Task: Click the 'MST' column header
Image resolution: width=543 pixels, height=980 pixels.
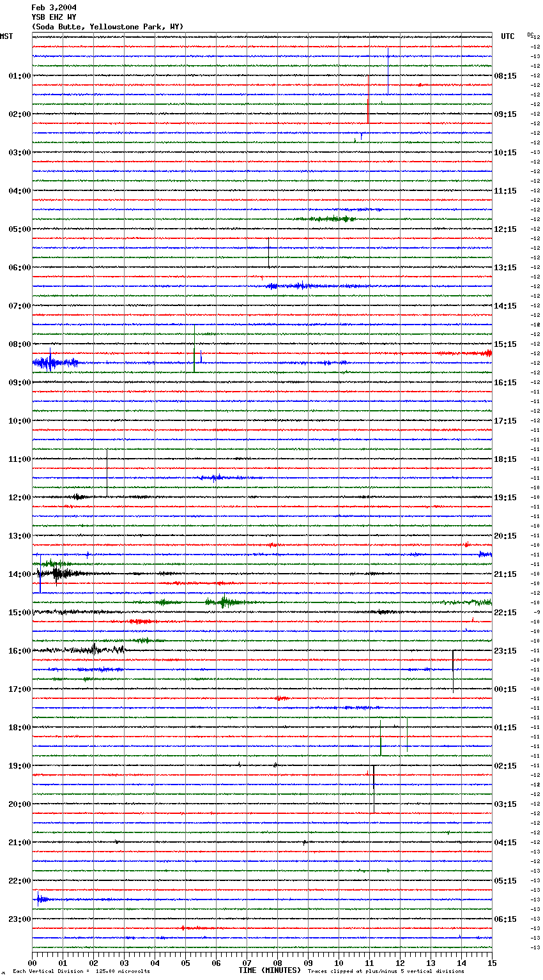Action: point(6,36)
